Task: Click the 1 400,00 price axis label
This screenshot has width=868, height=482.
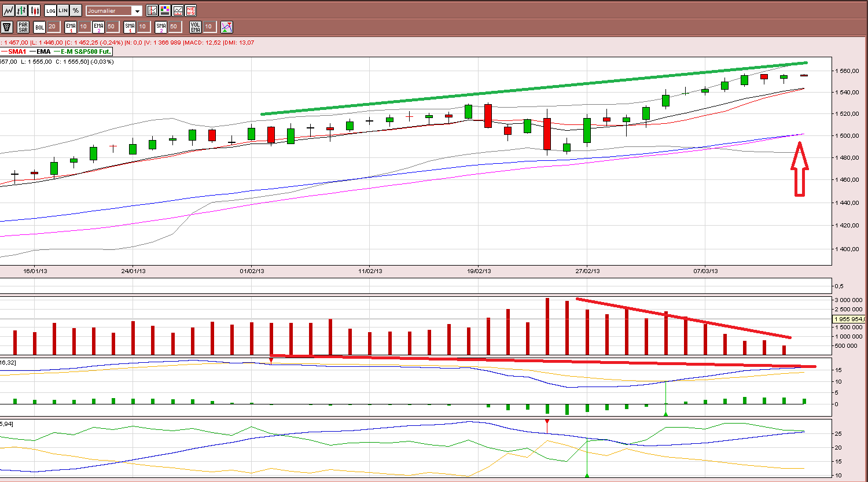Action: pos(848,249)
